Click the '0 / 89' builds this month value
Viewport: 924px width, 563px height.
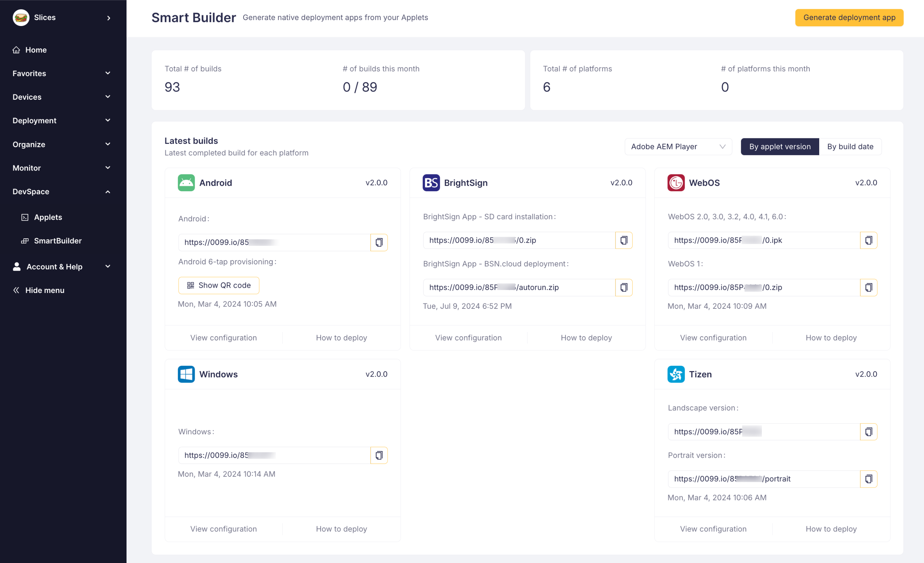360,87
